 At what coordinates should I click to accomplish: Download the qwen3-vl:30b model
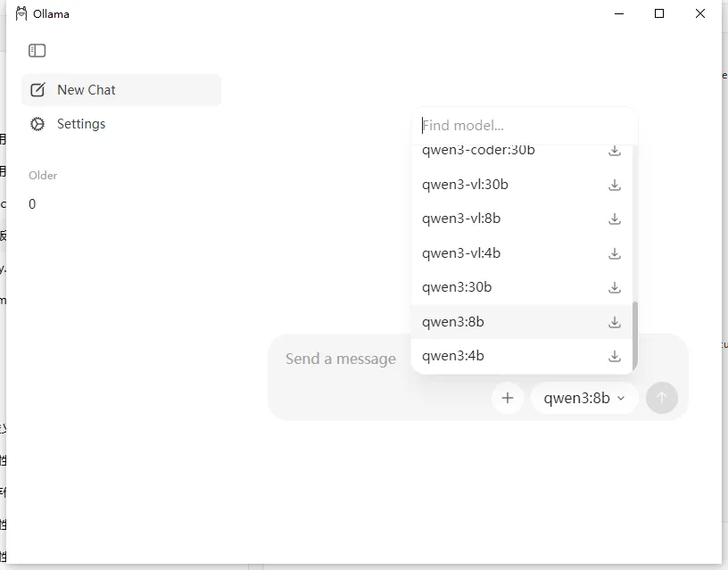click(x=614, y=185)
